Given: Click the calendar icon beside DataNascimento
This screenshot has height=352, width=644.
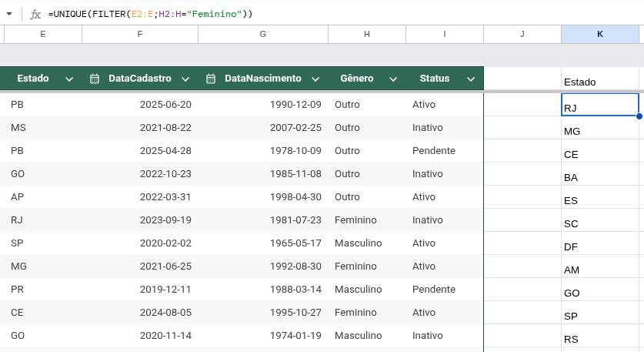Looking at the screenshot, I should point(211,79).
